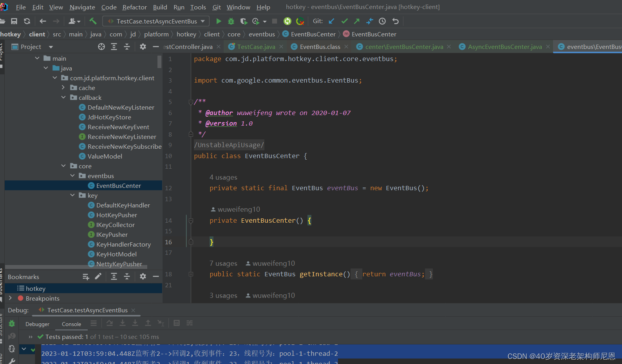Start debugging with the green bug icon
622x364 pixels.
(231, 21)
